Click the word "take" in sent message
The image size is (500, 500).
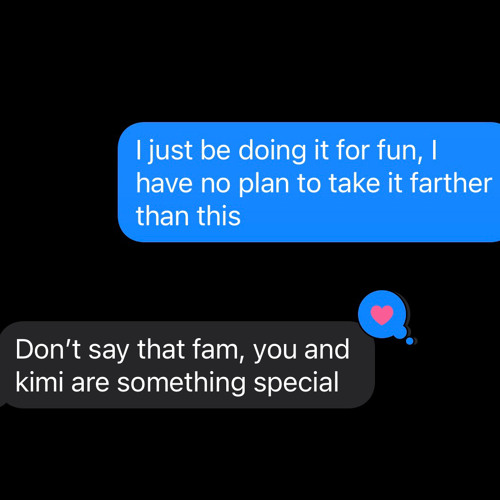[354, 183]
